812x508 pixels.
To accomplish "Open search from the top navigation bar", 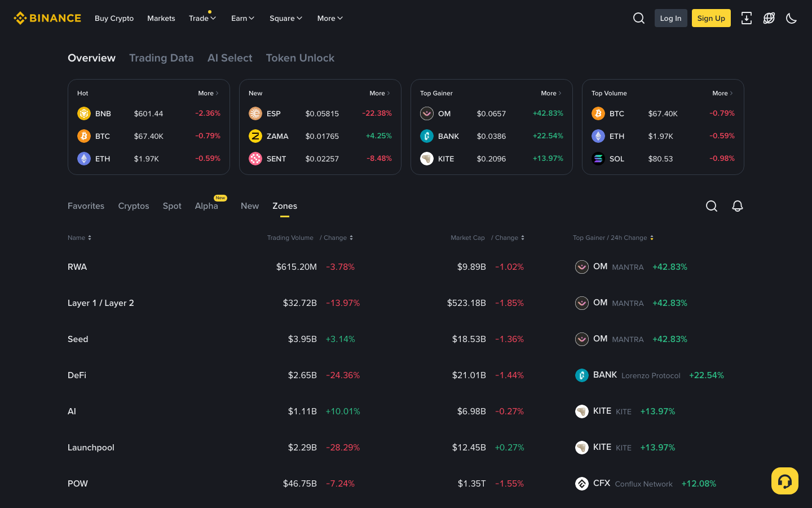I will point(638,17).
